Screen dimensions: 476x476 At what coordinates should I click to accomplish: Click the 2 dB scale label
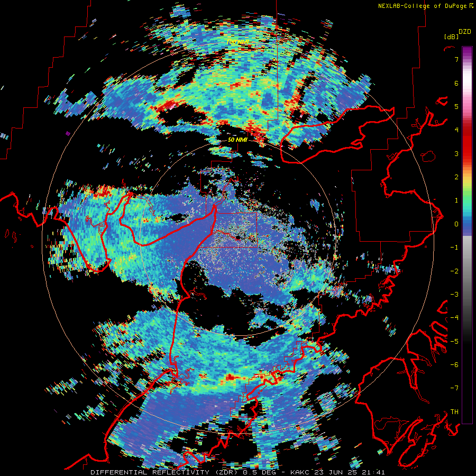(x=456, y=177)
